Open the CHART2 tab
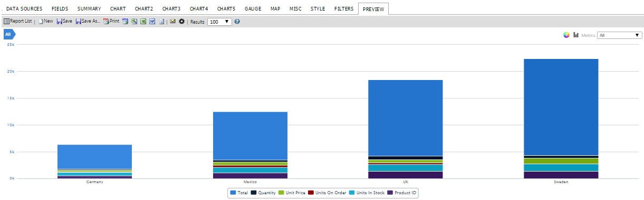 point(144,9)
